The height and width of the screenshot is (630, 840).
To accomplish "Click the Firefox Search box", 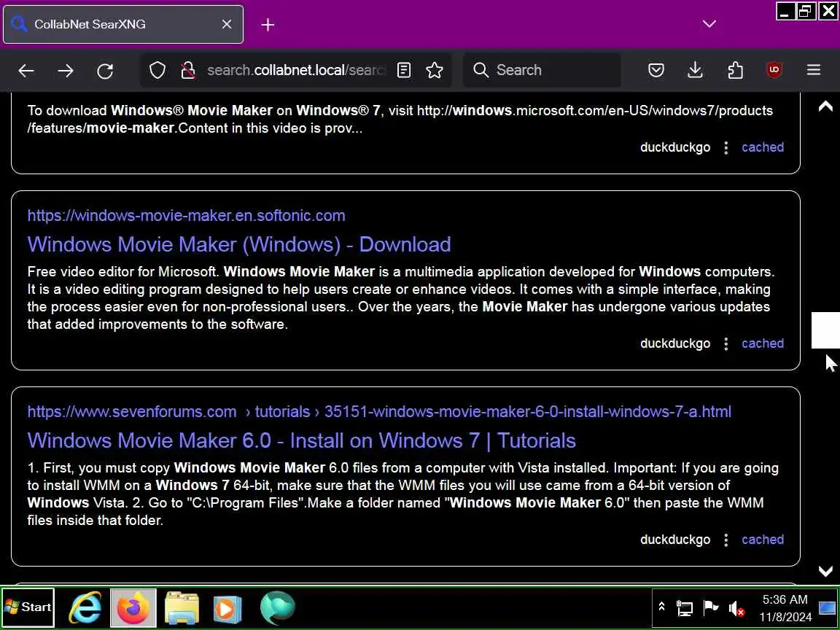I will pyautogui.click(x=542, y=70).
